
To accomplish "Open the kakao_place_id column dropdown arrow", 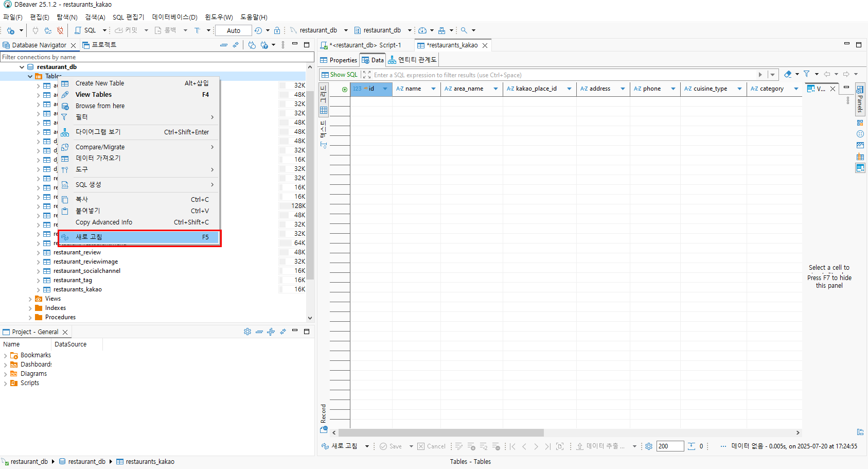I will pos(569,89).
